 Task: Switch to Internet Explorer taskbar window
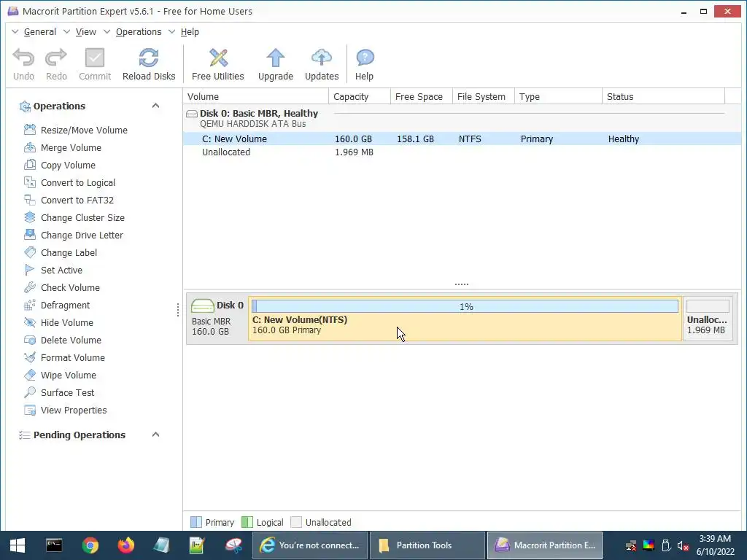coord(310,545)
